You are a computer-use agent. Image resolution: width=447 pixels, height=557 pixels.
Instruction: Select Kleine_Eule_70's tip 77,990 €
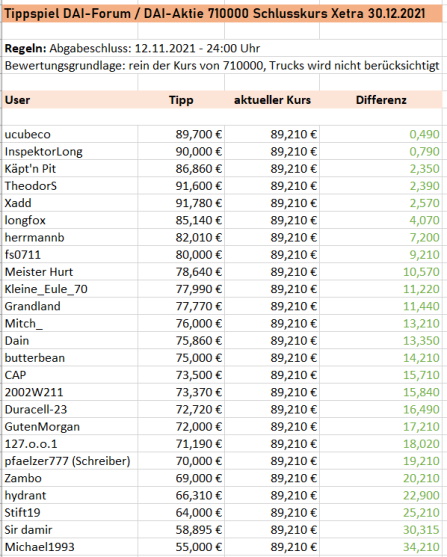(x=199, y=289)
